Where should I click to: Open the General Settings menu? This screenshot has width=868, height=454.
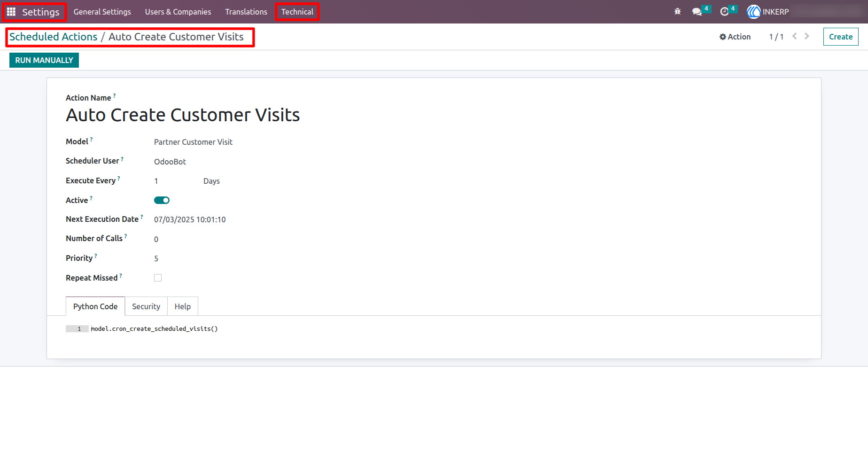tap(102, 12)
